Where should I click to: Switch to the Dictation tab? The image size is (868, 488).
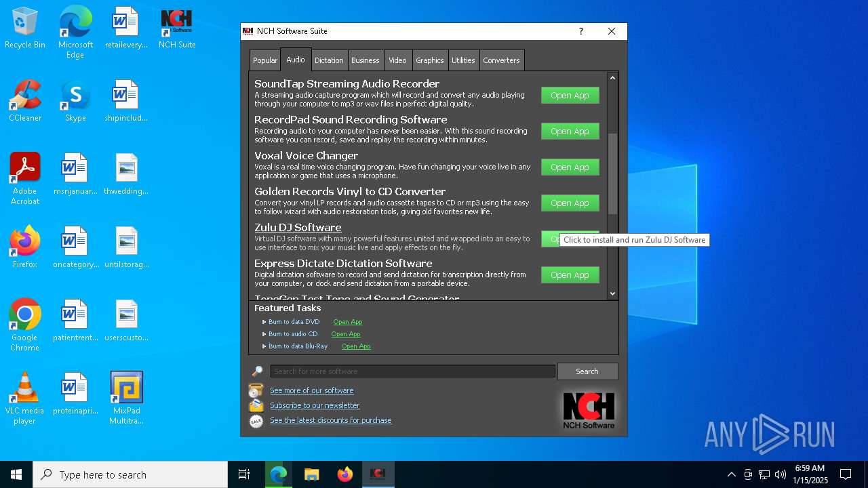[329, 60]
